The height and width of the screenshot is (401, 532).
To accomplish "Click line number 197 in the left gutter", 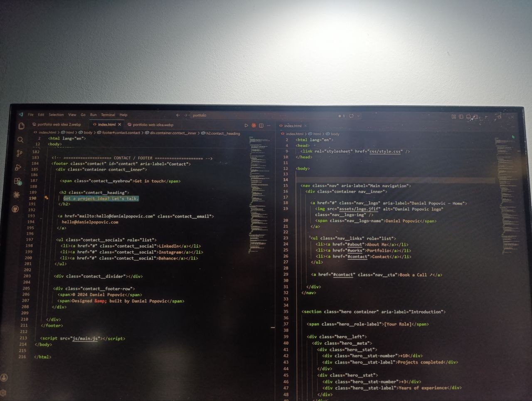I will (30, 240).
